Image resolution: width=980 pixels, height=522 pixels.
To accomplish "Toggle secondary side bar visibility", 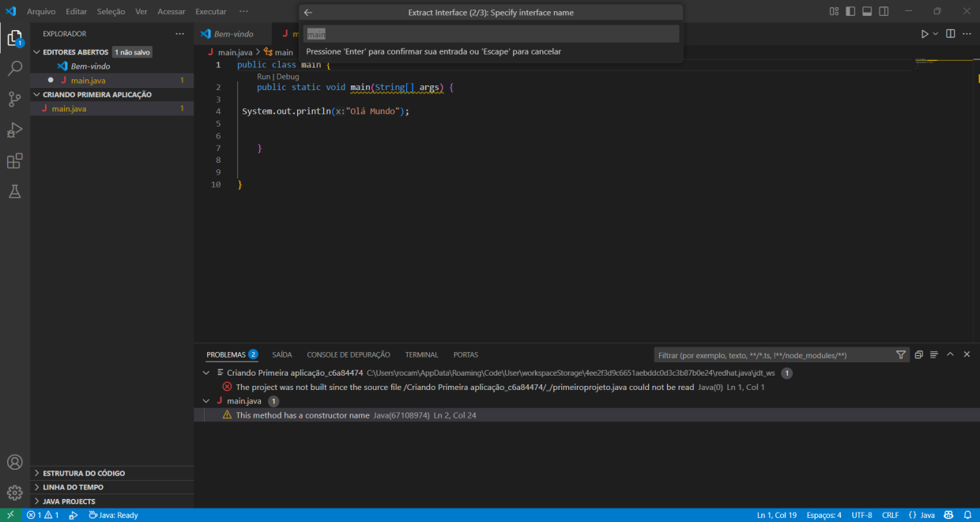I will [884, 12].
